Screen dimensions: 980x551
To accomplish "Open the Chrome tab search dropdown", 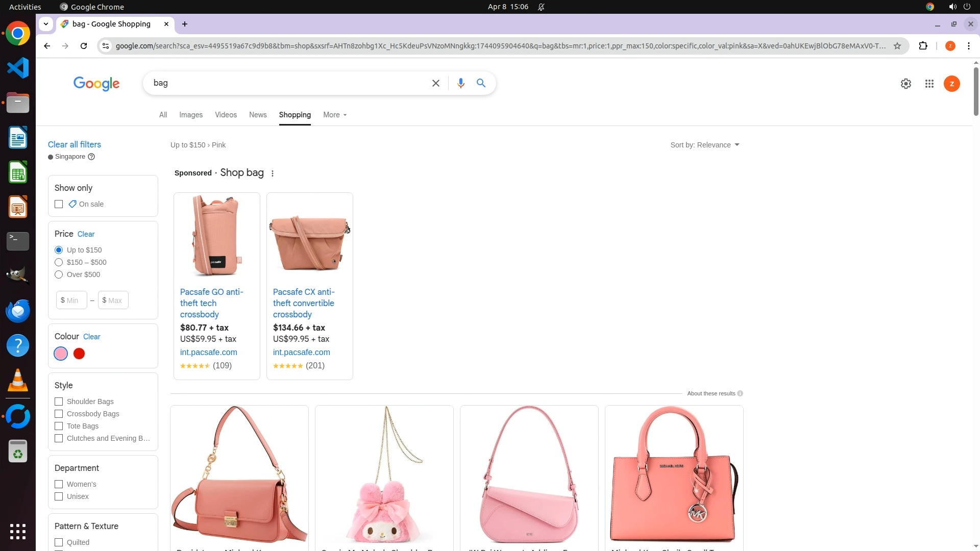I will 46,24.
